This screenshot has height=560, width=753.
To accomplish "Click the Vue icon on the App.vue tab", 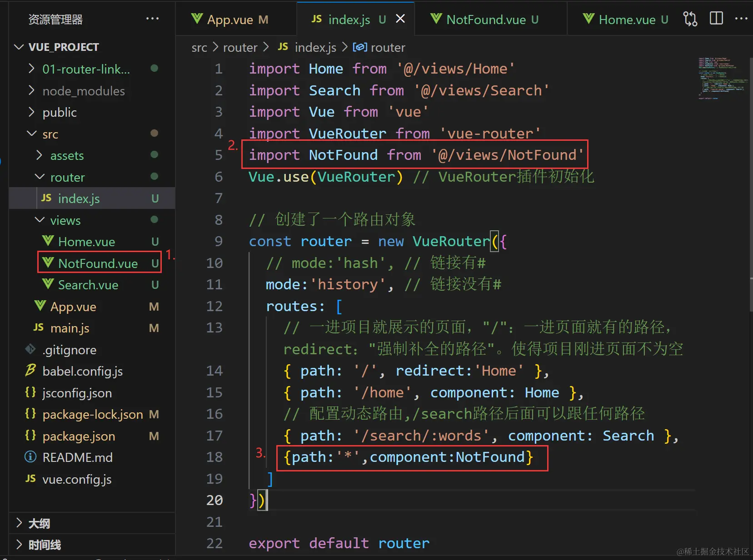I will tap(197, 19).
